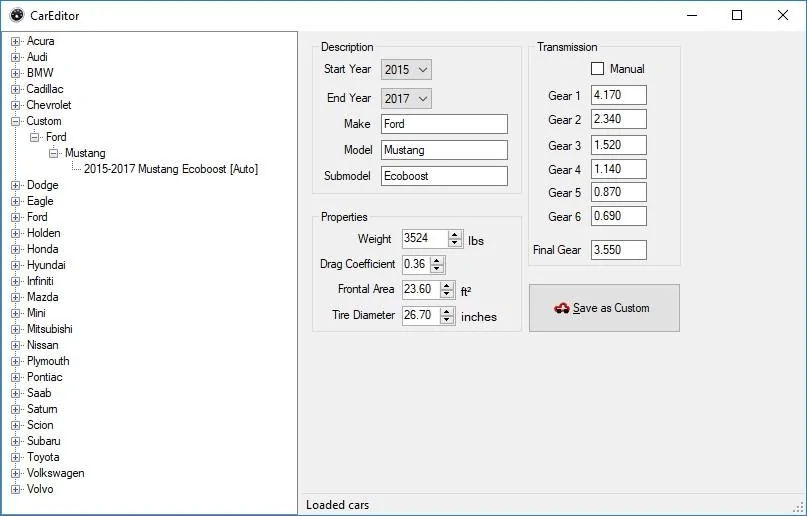
Task: Expand the Dodge tree node
Action: tap(15, 185)
